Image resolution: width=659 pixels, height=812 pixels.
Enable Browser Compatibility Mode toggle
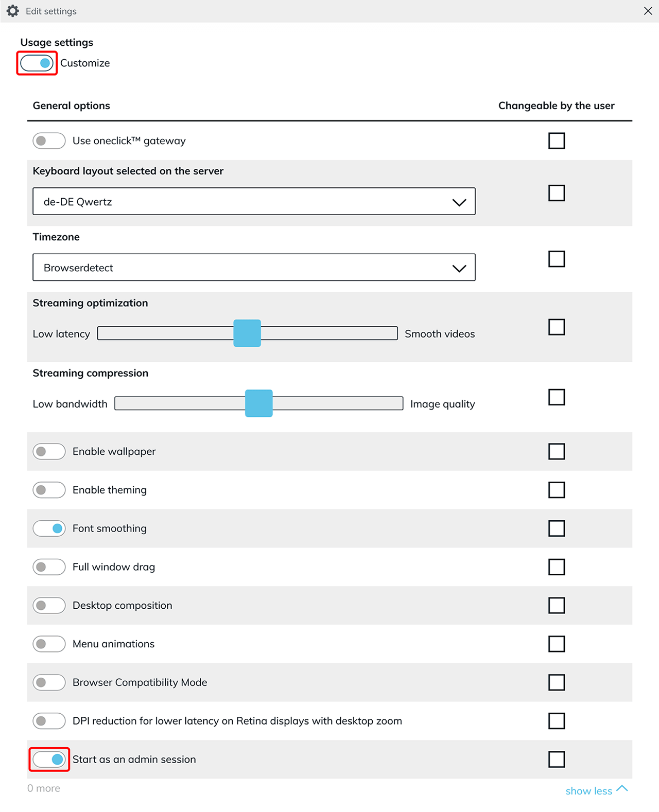click(49, 682)
